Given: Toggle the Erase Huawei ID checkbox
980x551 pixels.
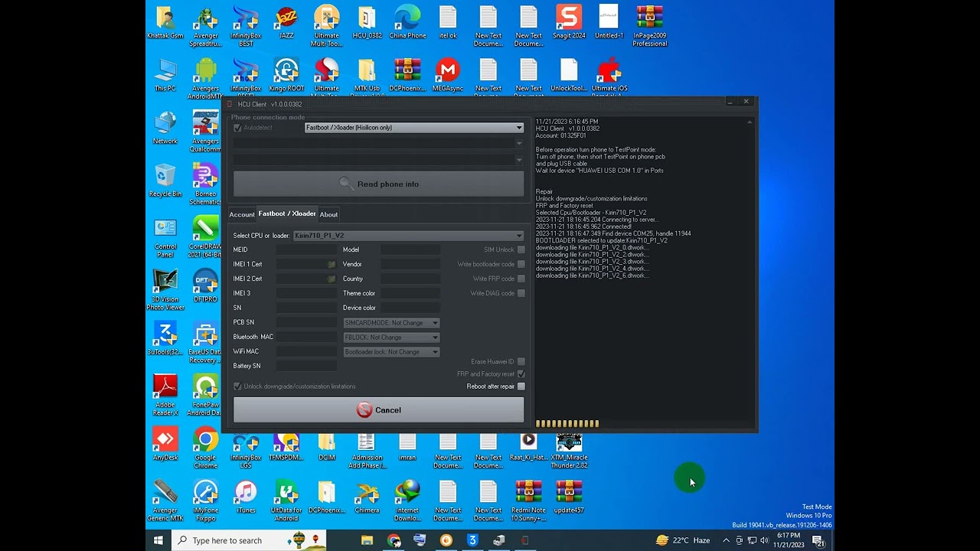Looking at the screenshot, I should (521, 361).
